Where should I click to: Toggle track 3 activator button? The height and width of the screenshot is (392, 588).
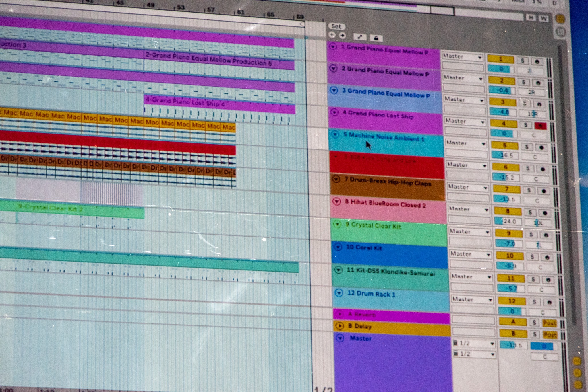[x=503, y=102]
